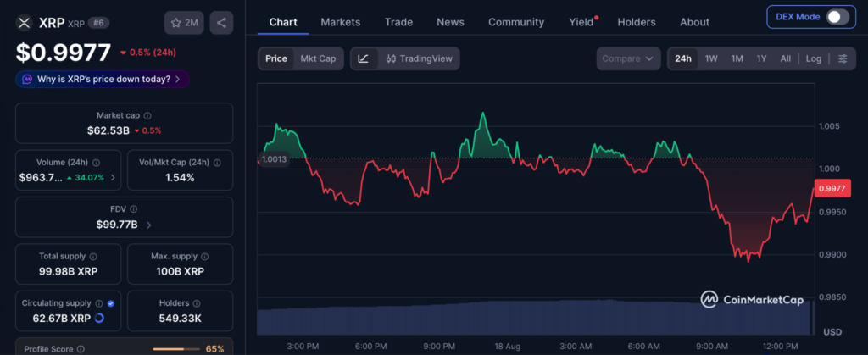868x355 pixels.
Task: Click the 1.0013 opening price label
Action: click(274, 159)
